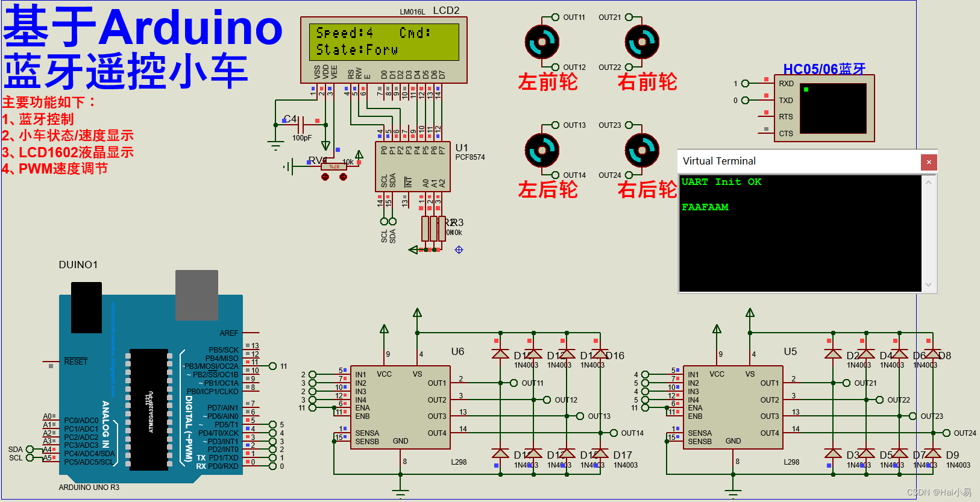Viewport: 980px width, 502px height.
Task: Click the blue origin crosshair marker
Action: (459, 249)
